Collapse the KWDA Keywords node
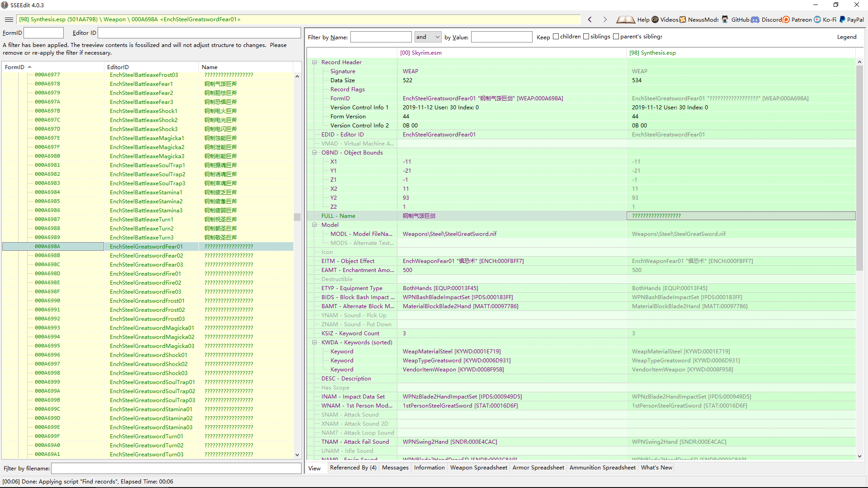 click(x=315, y=342)
